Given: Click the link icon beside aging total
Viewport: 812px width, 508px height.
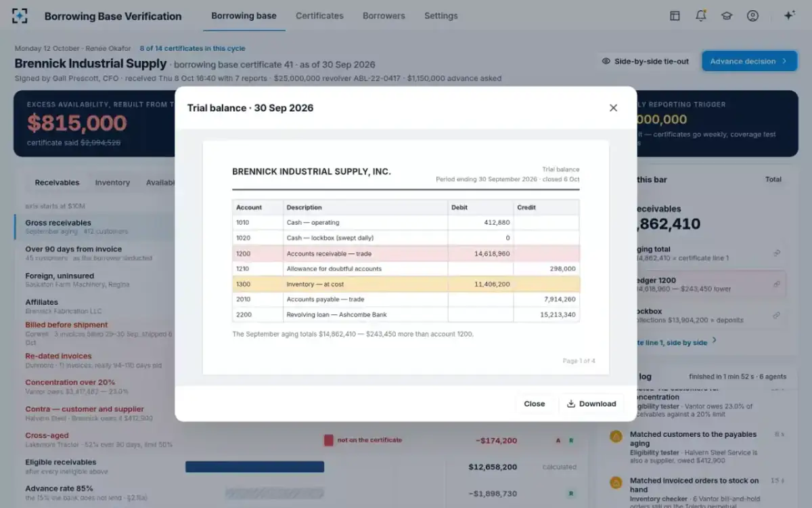Looking at the screenshot, I should 777,253.
